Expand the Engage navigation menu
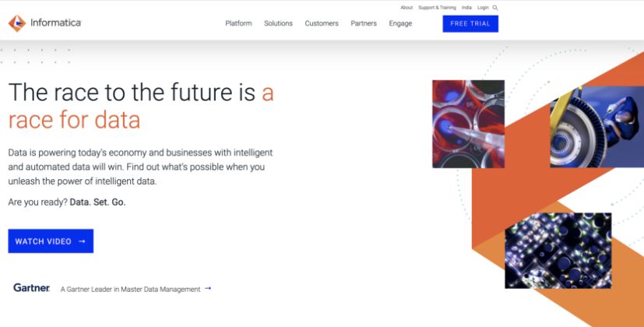 (400, 23)
